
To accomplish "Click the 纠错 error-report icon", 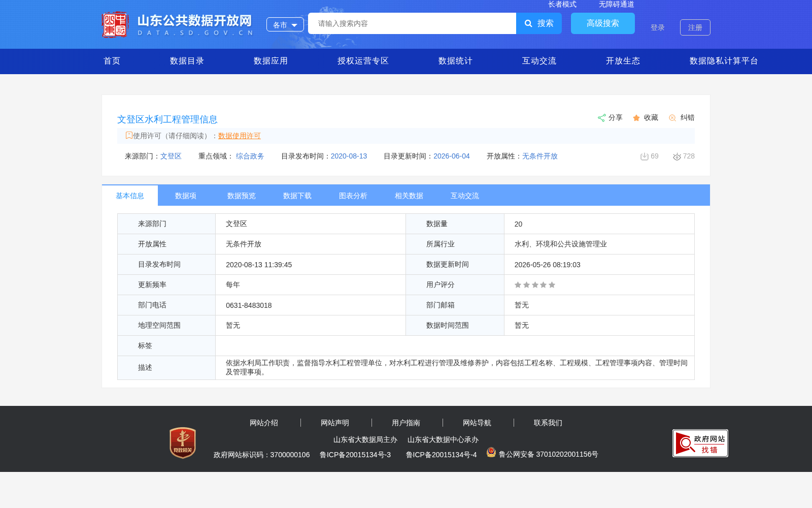I will 672,118.
